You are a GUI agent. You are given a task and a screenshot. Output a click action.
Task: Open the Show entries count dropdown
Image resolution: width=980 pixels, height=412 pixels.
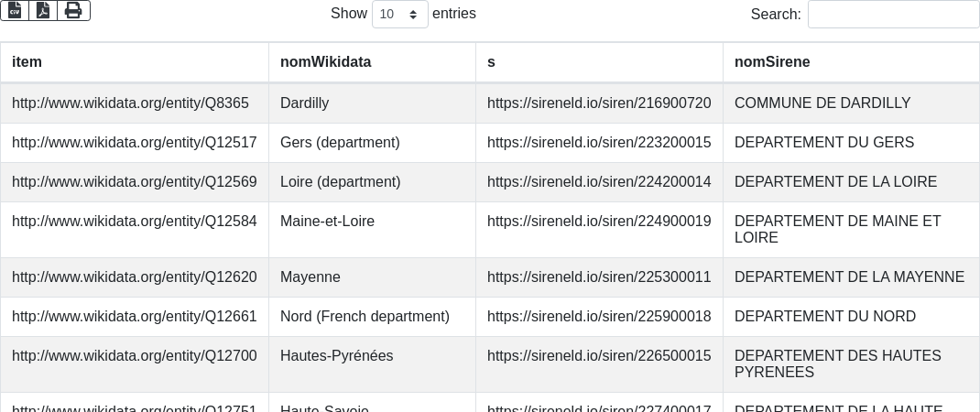(x=399, y=14)
